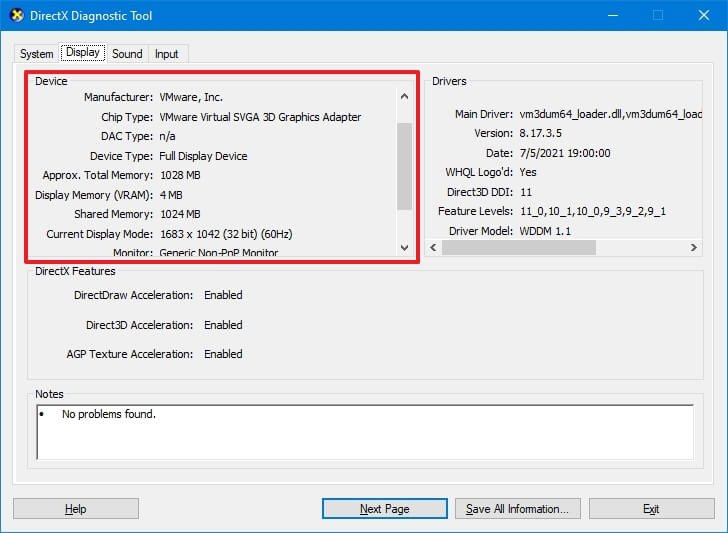This screenshot has height=533, width=728.
Task: Click the '1024 MB' shared memory value
Action: pos(180,214)
